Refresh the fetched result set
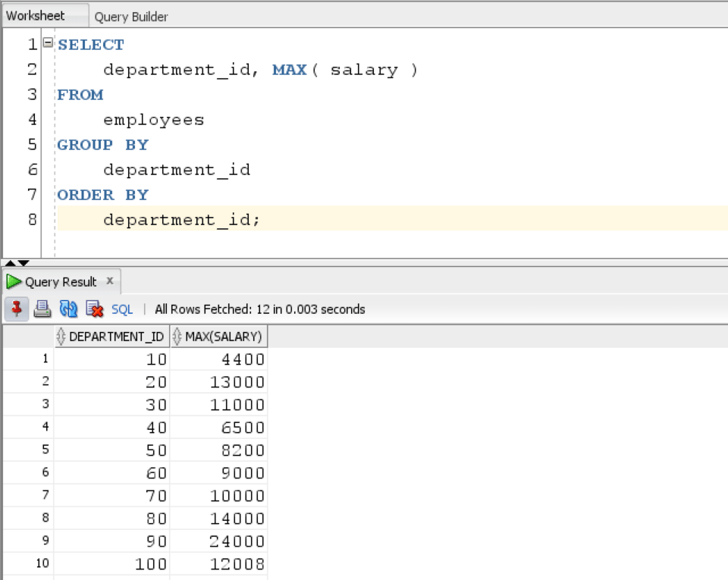The height and width of the screenshot is (580, 728). [x=68, y=309]
